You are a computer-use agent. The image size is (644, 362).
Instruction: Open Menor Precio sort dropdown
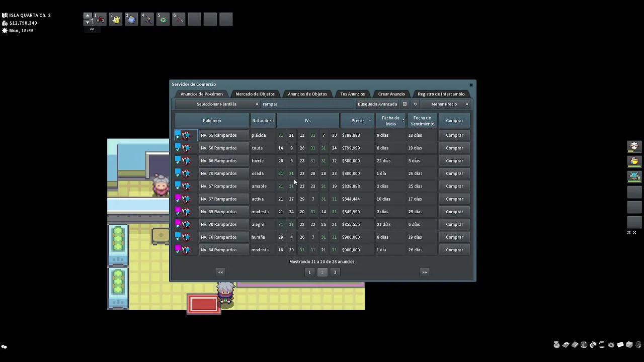point(445,104)
